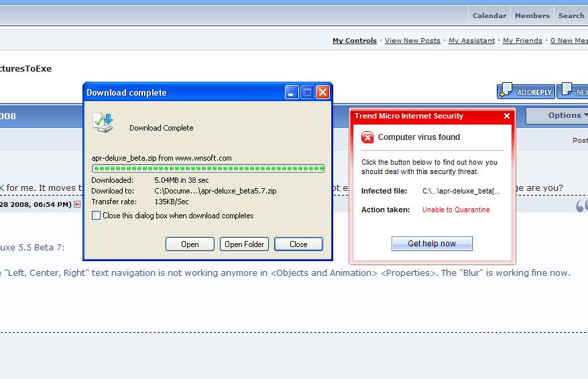This screenshot has width=588, height=379.
Task: Click the download progress bar
Action: 208,169
